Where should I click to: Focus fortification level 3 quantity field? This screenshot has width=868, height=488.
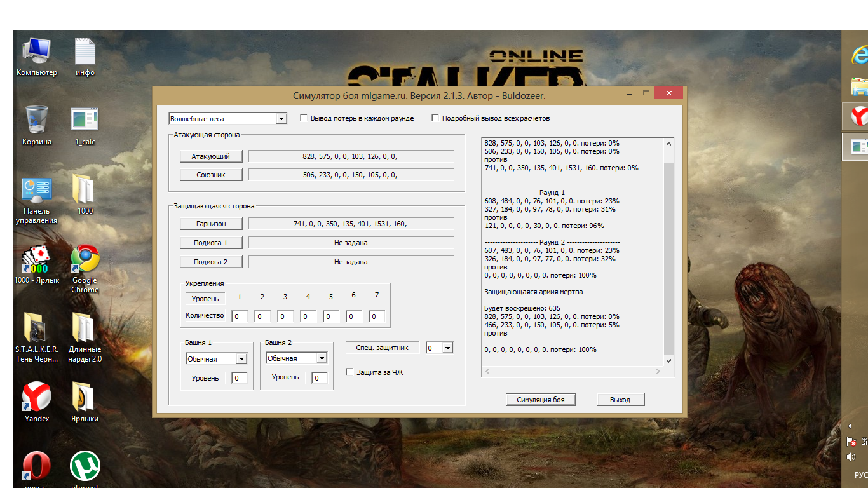285,316
